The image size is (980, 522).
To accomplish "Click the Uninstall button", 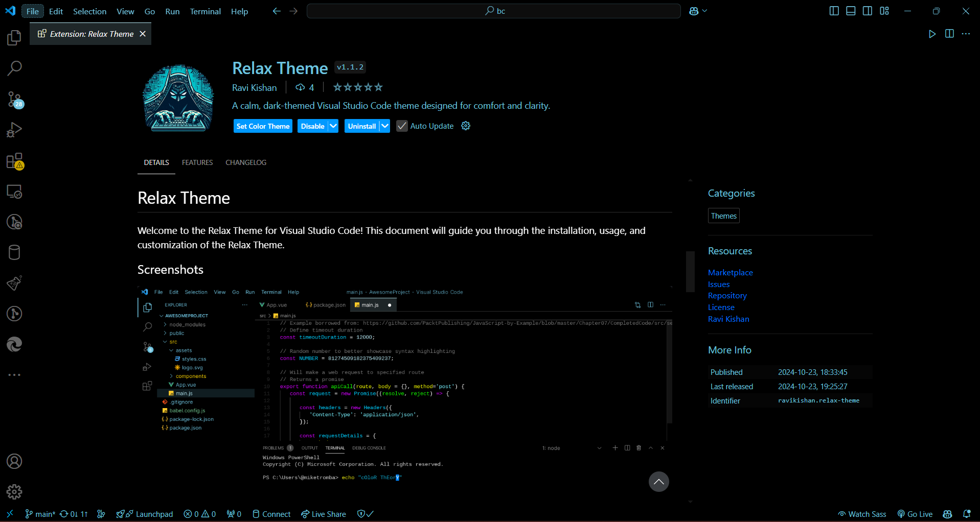I will click(x=362, y=126).
